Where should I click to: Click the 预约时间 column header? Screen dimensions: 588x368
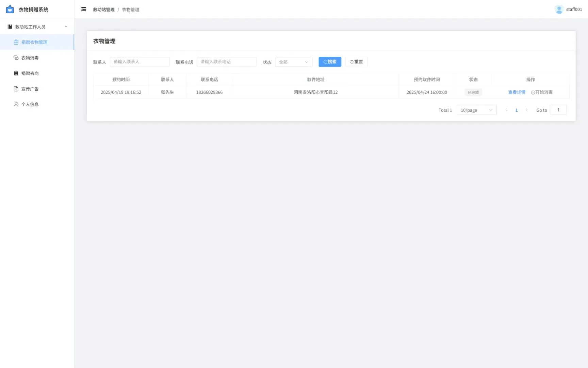(x=121, y=79)
